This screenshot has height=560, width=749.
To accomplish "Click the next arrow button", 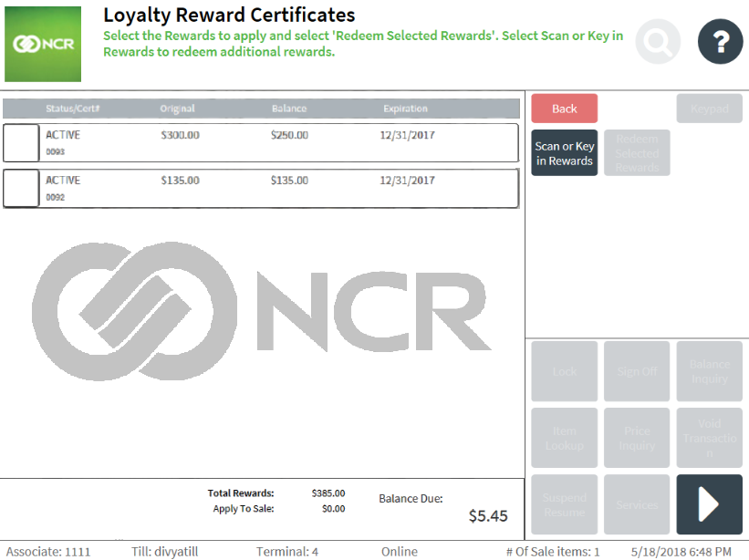I will coord(710,504).
